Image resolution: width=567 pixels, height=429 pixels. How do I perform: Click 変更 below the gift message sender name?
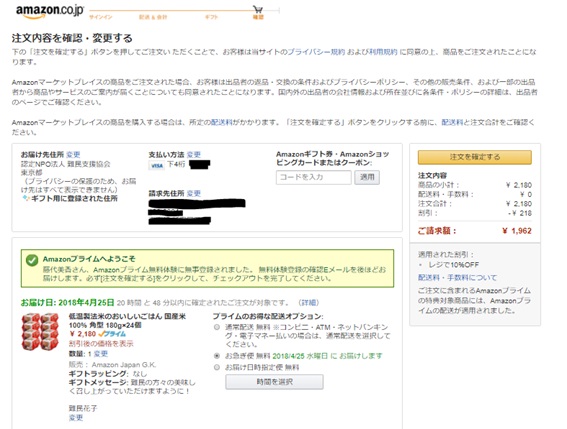(76, 417)
